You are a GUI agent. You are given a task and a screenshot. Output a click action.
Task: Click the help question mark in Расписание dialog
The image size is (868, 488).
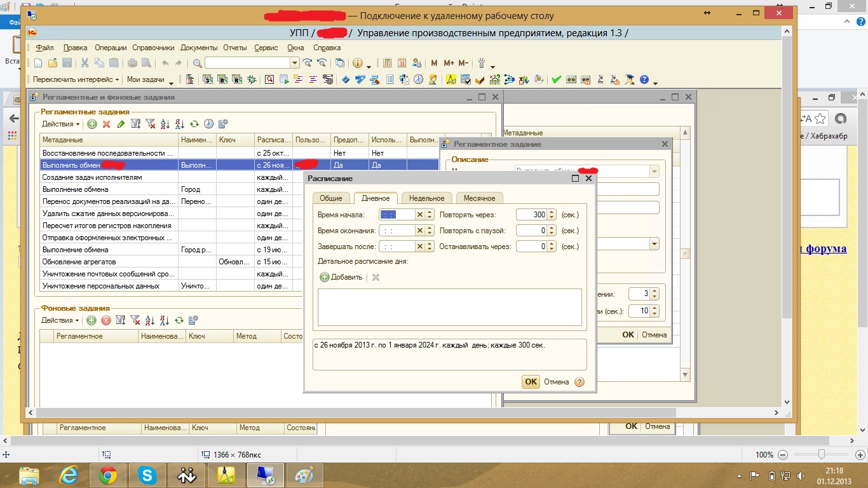(x=579, y=382)
